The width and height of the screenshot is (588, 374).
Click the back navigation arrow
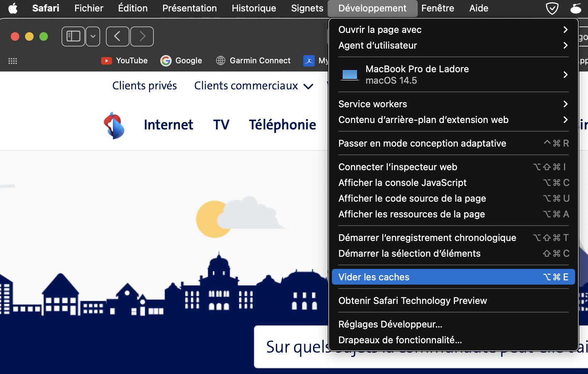pos(117,36)
